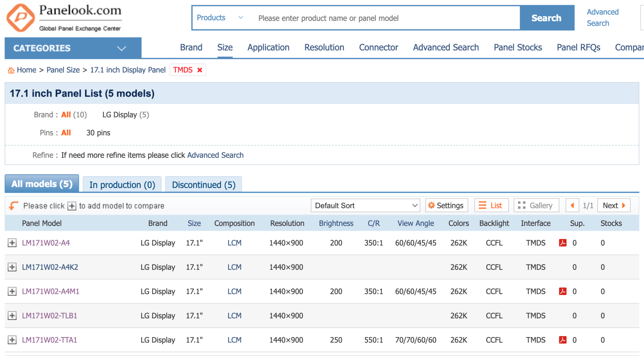This screenshot has width=644, height=356.
Task: Select the Brand navigation menu
Action: (191, 48)
